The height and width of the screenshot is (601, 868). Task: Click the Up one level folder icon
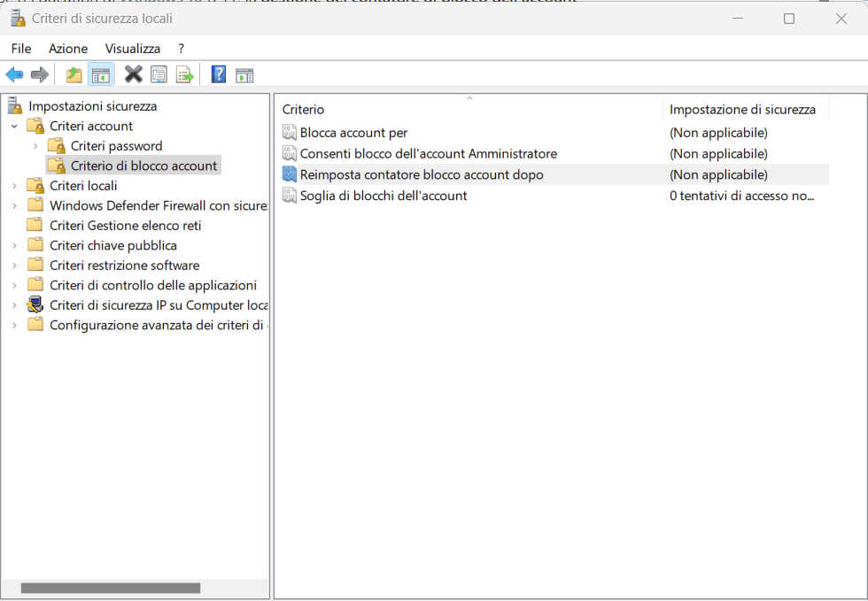[x=74, y=75]
